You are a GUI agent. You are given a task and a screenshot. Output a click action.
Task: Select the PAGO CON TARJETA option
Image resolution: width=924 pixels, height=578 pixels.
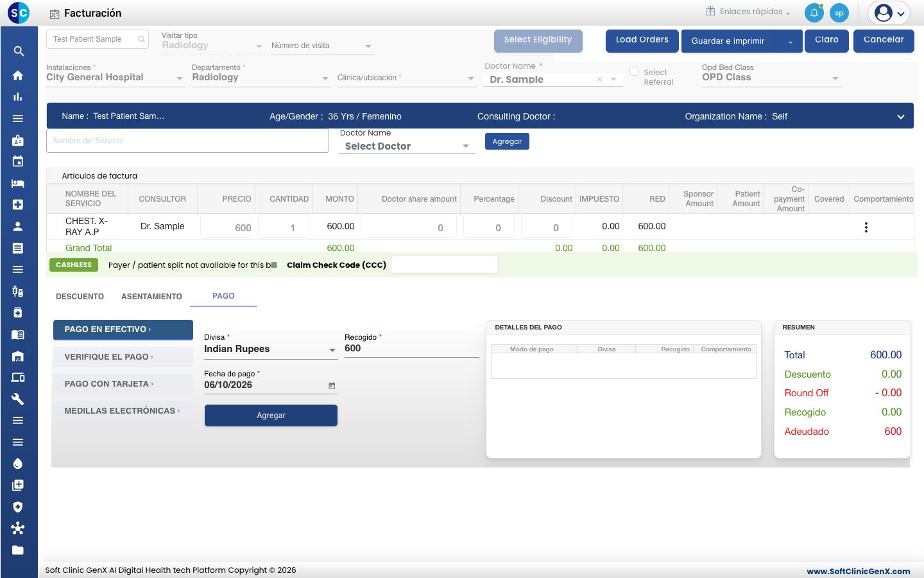click(x=123, y=384)
